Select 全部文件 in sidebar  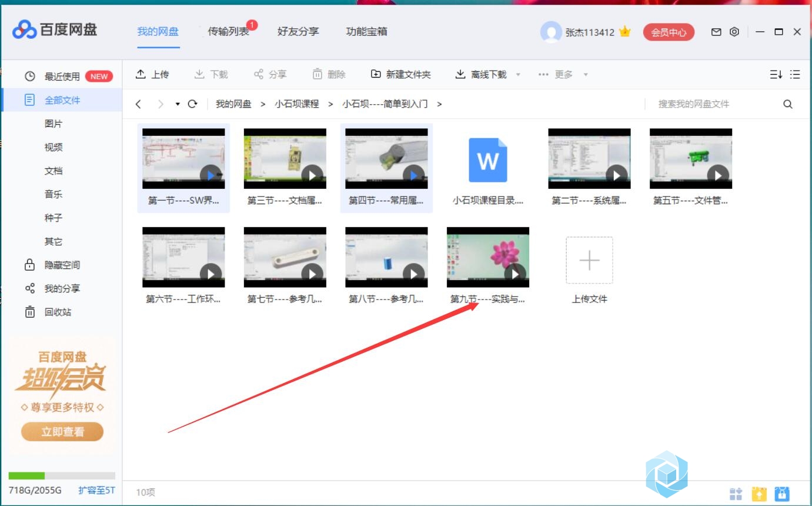pos(62,100)
